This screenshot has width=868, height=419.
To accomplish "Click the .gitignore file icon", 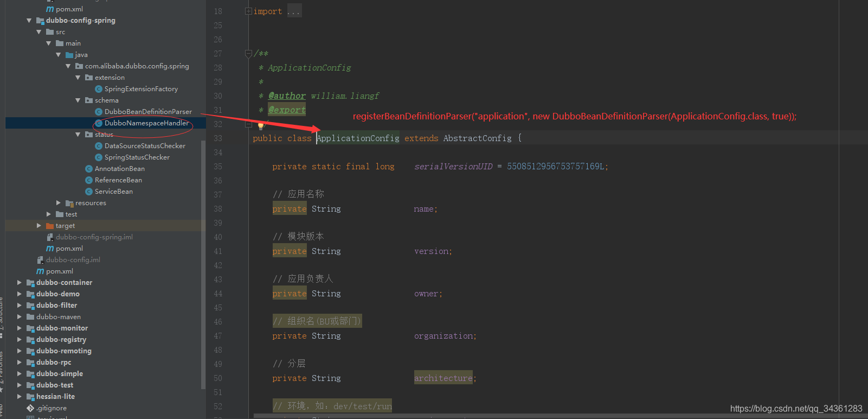I will pyautogui.click(x=30, y=408).
